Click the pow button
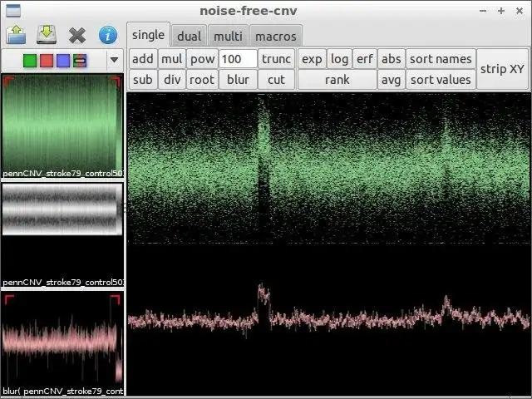 point(202,59)
